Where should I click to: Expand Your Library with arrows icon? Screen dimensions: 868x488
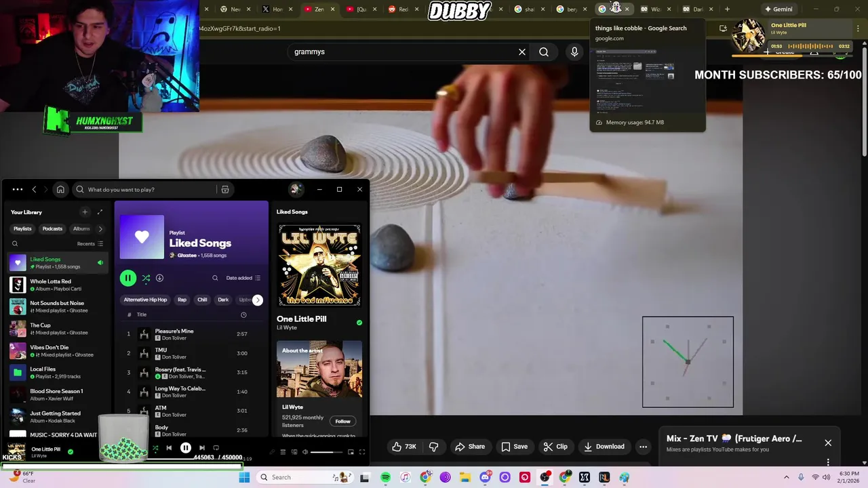tap(100, 212)
